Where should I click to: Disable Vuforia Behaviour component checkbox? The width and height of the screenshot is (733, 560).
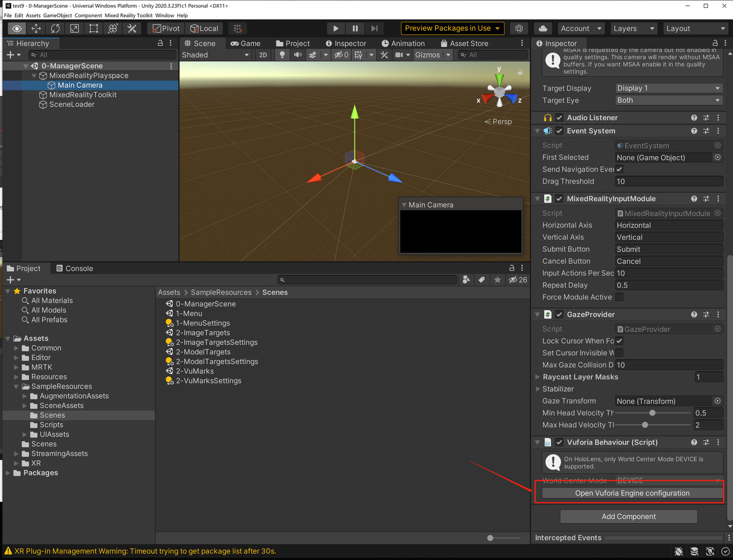tap(560, 442)
